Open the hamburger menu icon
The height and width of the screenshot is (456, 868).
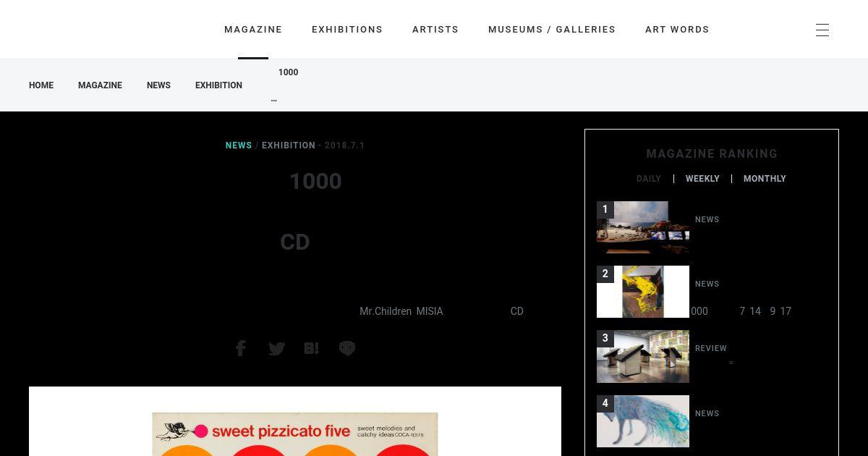tap(822, 30)
